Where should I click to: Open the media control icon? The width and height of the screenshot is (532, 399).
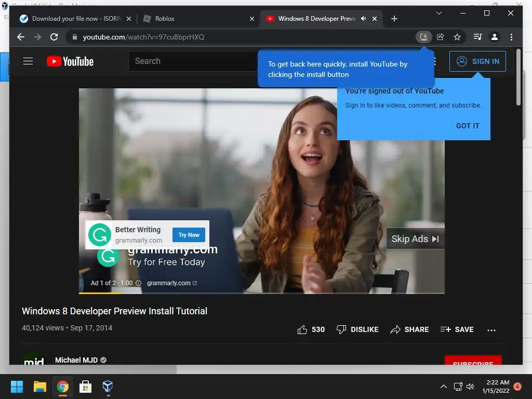tap(478, 37)
